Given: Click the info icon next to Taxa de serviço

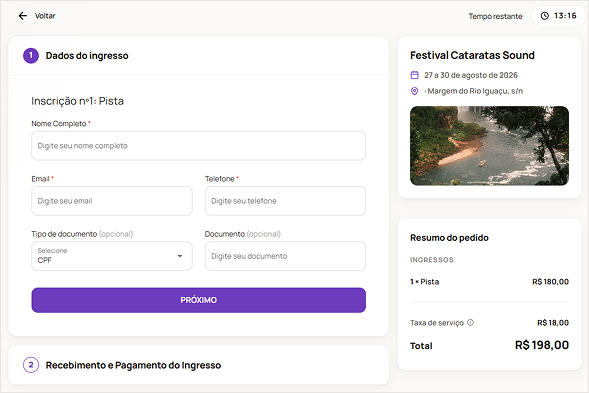Looking at the screenshot, I should point(470,322).
